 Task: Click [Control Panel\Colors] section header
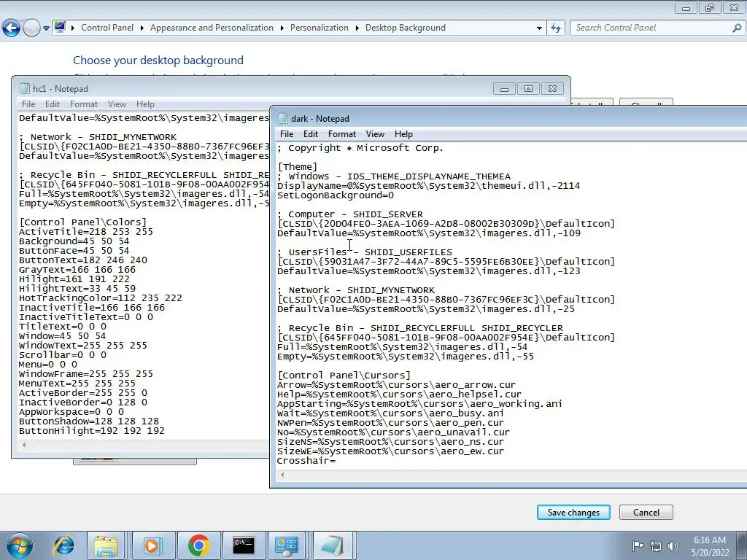[83, 222]
